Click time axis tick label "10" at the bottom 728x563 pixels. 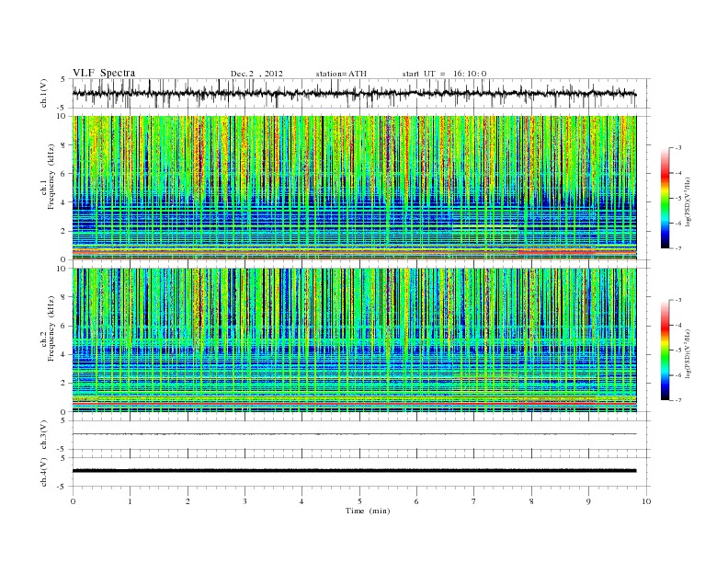click(x=646, y=501)
